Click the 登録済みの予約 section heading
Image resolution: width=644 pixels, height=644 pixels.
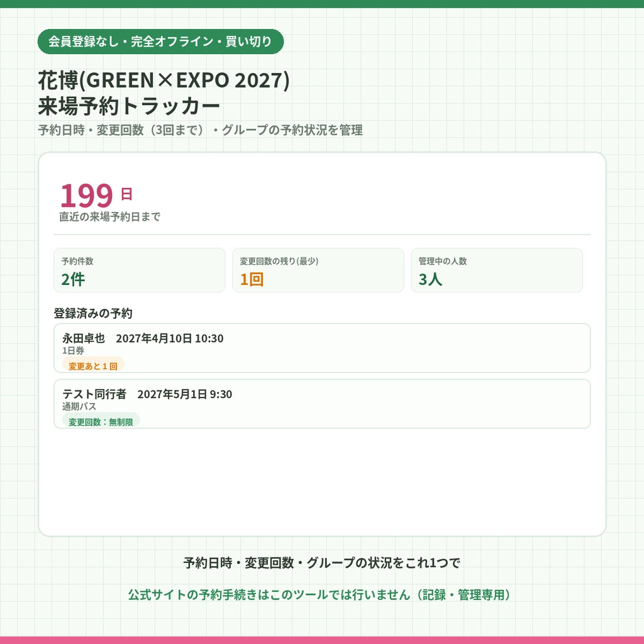(93, 313)
